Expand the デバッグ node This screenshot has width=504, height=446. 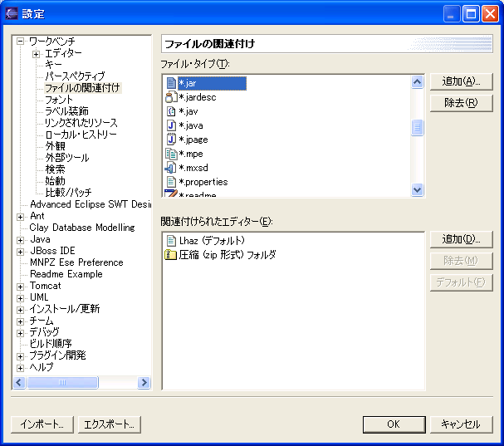(x=20, y=333)
